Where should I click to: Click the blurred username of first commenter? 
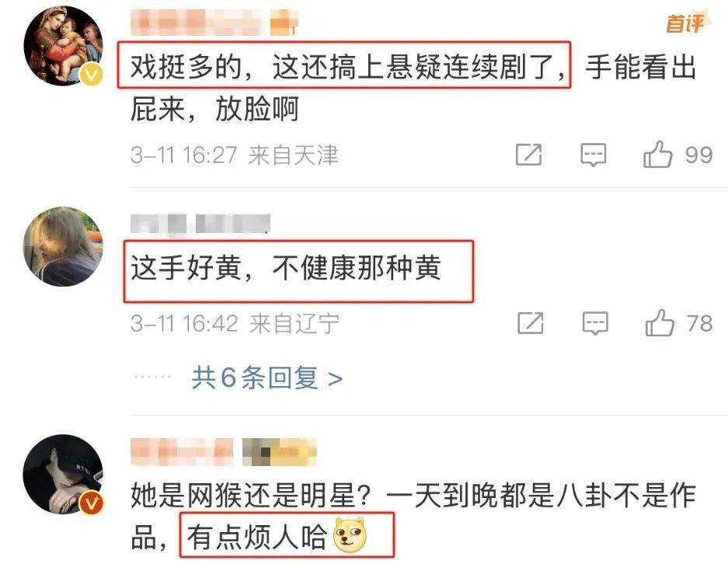tap(197, 22)
